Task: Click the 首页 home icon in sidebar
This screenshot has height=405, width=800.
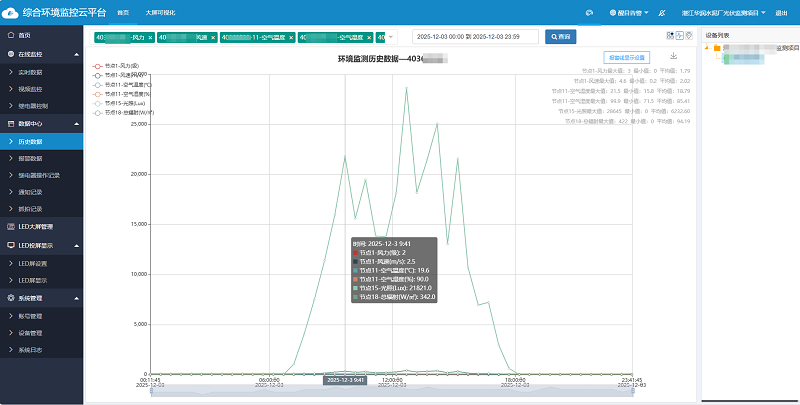Action: pyautogui.click(x=10, y=34)
